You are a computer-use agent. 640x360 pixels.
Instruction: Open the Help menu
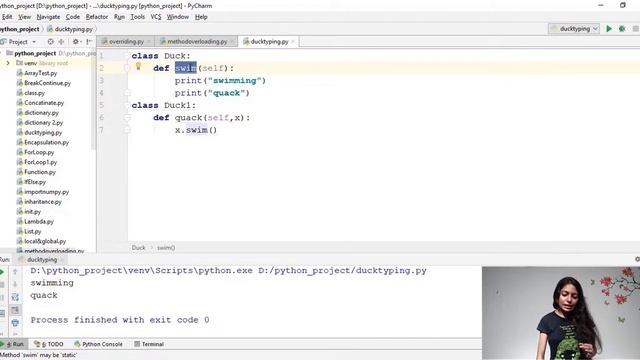pyautogui.click(x=201, y=17)
